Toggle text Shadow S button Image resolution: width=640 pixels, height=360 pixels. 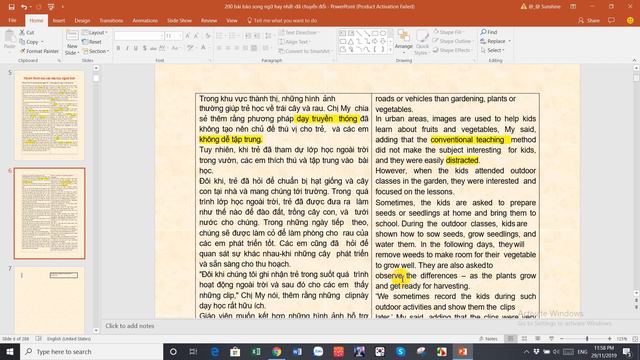pos(144,48)
